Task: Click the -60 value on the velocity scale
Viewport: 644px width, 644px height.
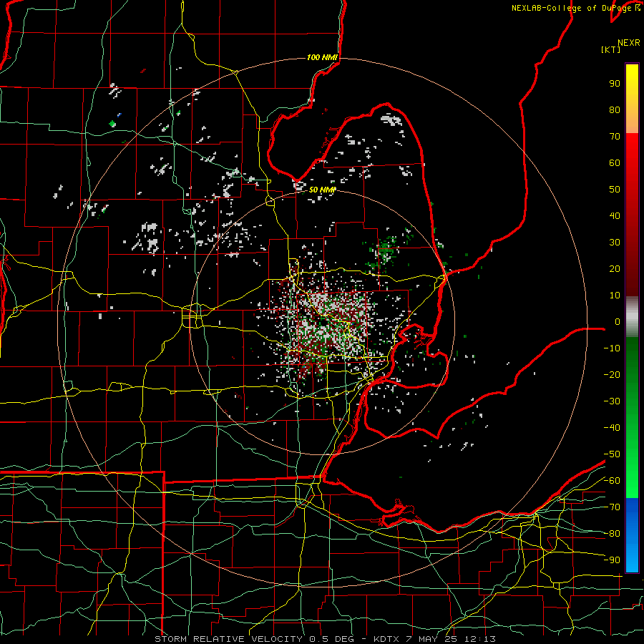Action: tap(612, 481)
